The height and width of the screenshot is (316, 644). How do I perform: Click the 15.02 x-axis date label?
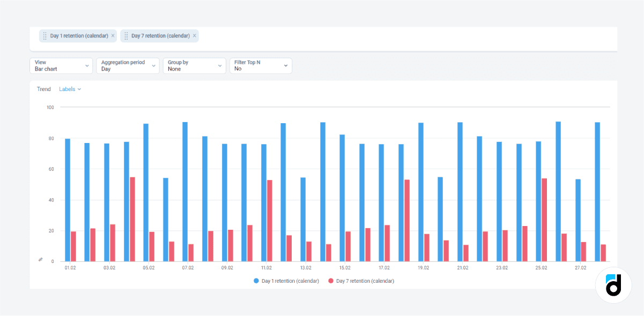345,268
